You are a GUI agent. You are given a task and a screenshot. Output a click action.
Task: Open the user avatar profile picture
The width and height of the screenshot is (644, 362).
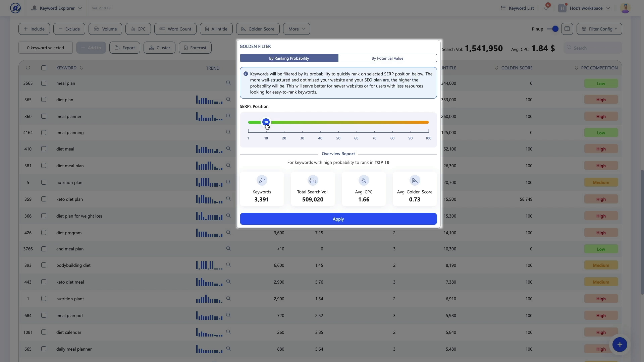click(x=625, y=8)
